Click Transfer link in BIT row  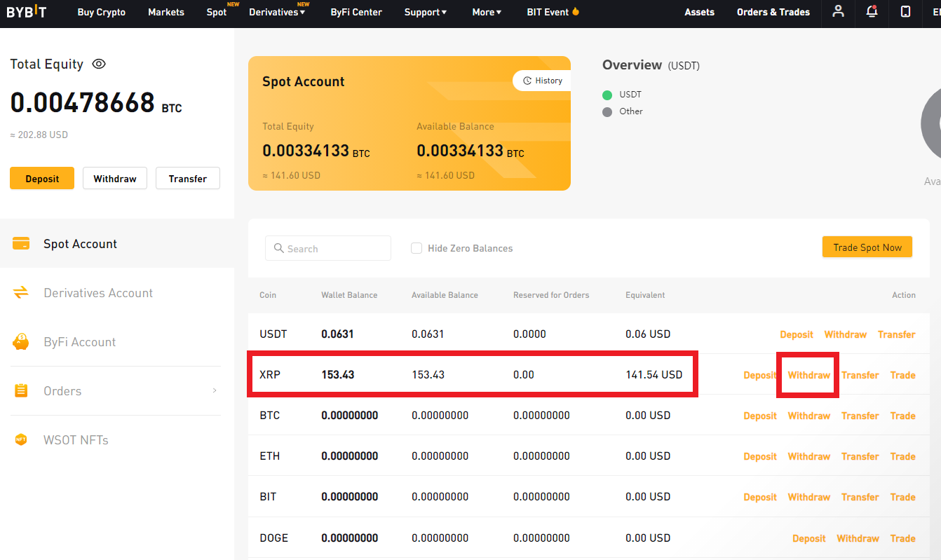[x=860, y=497]
